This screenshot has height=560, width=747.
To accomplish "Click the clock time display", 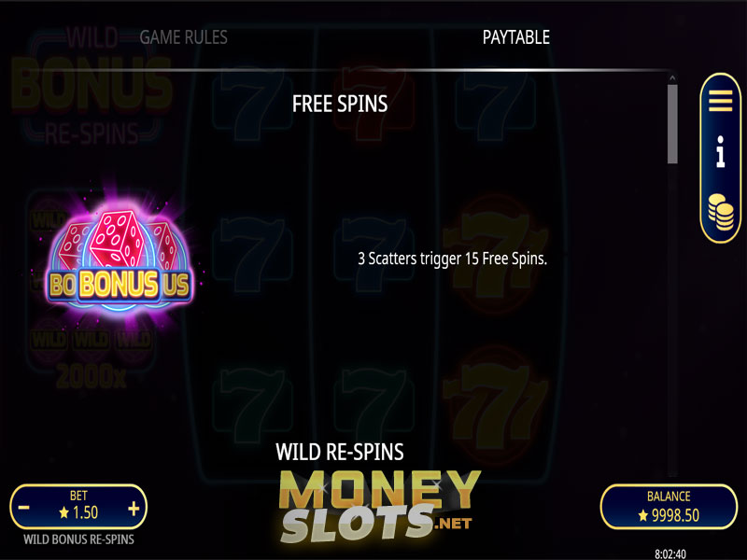I will coord(669,553).
